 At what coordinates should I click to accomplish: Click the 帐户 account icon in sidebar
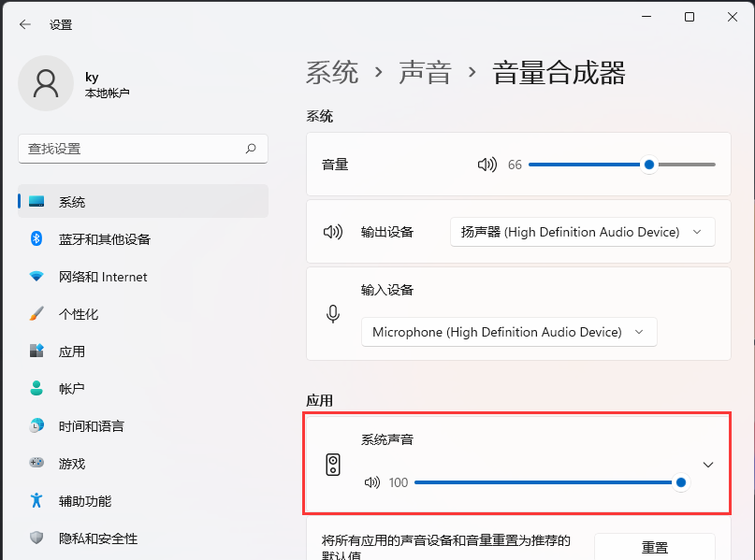[36, 389]
